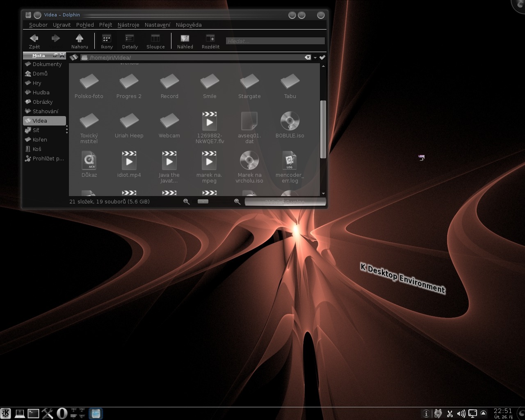Split the view with Rozdělit
The image size is (525, 420).
[210, 41]
